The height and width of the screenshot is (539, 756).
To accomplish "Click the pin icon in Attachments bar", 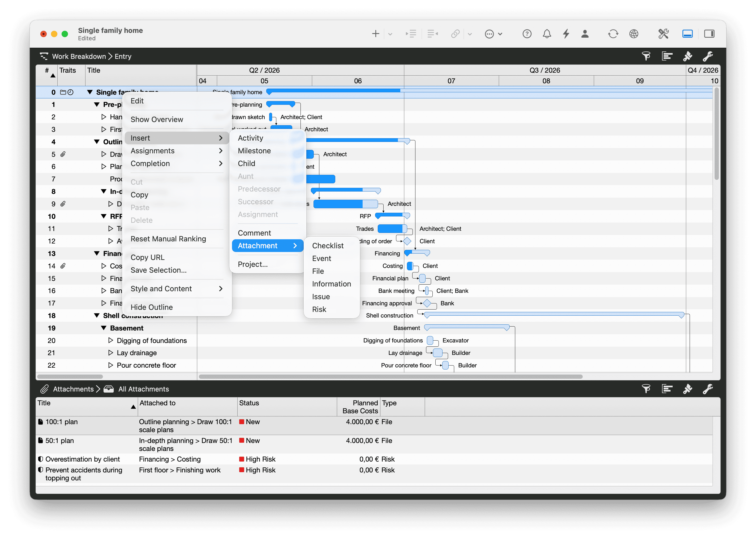I will [x=687, y=389].
